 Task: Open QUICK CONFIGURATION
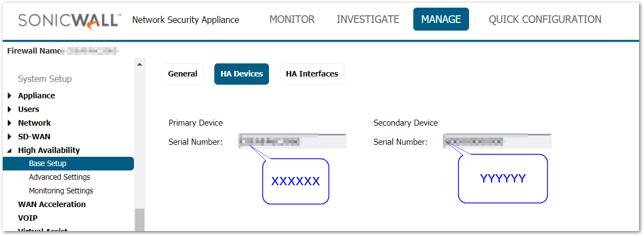click(x=545, y=20)
